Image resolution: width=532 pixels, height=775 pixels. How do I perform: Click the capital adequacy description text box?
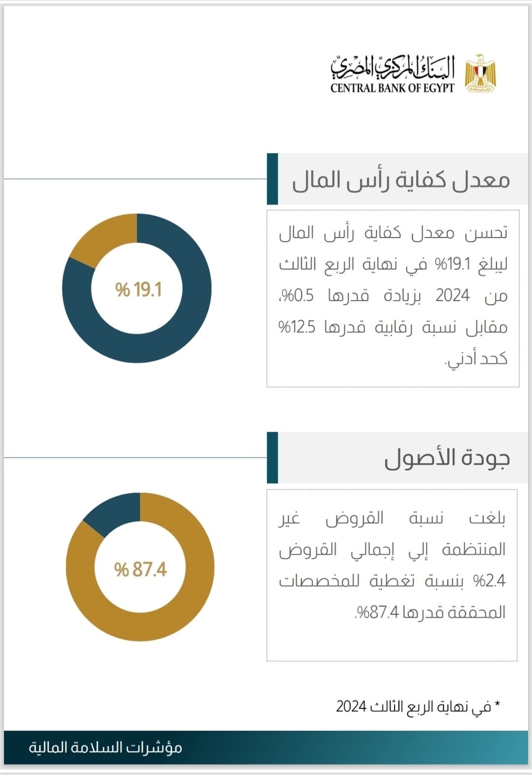click(393, 298)
